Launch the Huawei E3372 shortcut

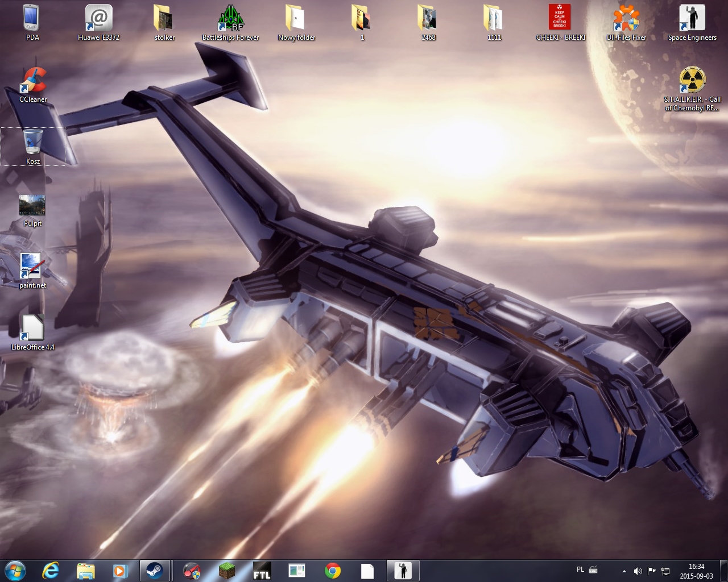98,23
